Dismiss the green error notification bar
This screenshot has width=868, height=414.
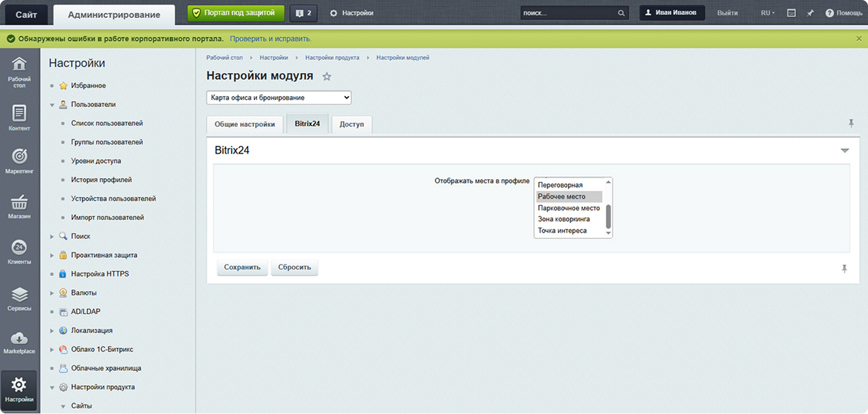coord(859,38)
